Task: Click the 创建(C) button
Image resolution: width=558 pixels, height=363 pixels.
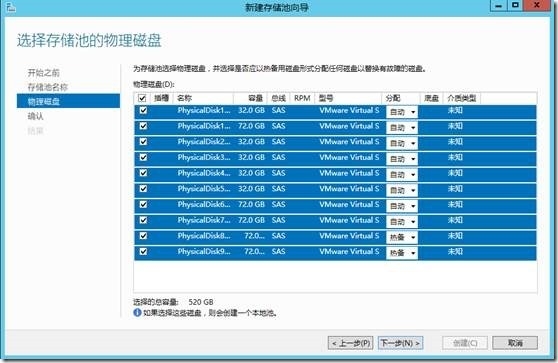Action: pos(465,343)
